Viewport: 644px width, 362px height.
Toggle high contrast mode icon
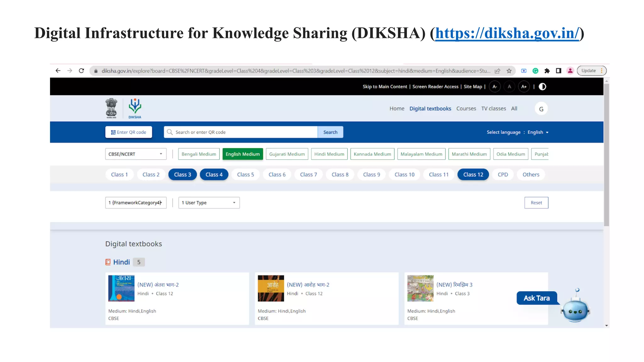(542, 87)
